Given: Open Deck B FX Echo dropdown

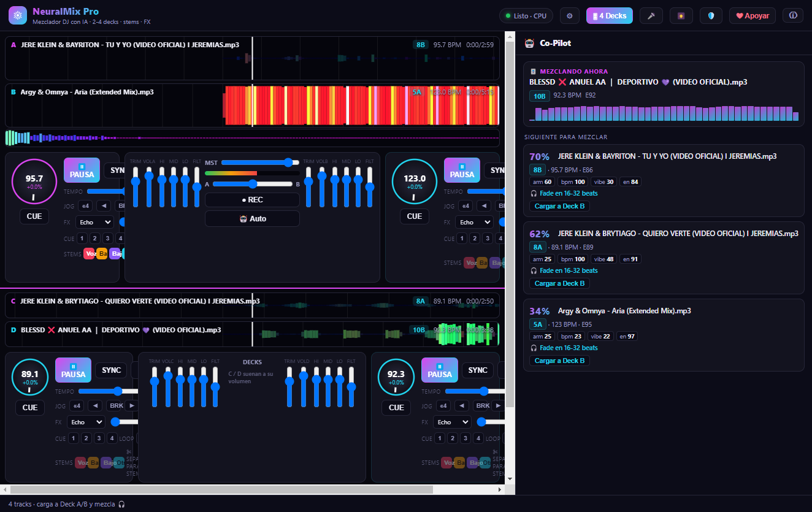Looking at the screenshot, I should (475, 222).
